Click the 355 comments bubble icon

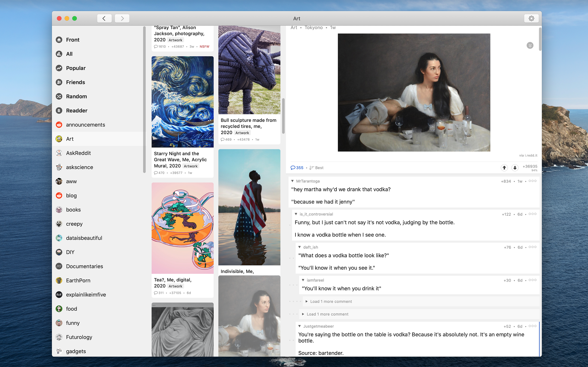click(293, 167)
